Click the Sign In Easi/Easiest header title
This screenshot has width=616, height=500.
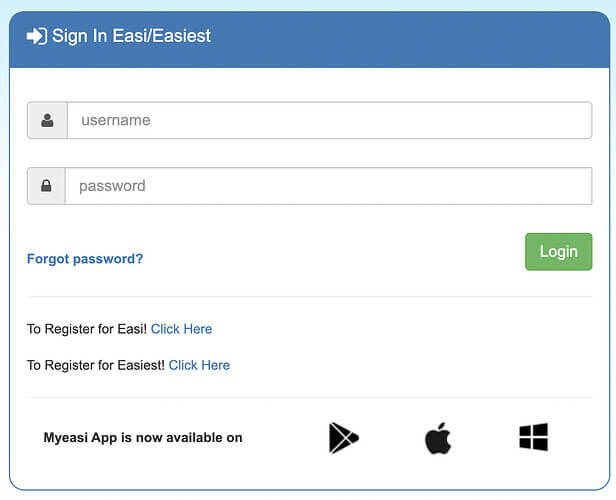pos(132,36)
